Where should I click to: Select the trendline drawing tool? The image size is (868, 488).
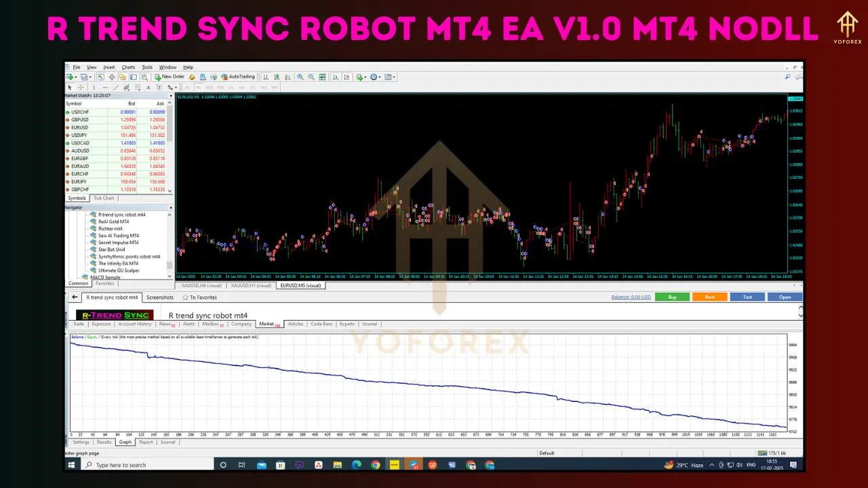[x=116, y=87]
